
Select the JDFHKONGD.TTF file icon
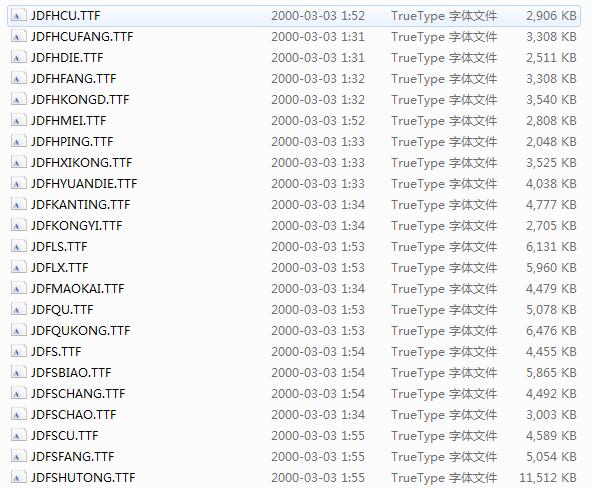pyautogui.click(x=19, y=100)
